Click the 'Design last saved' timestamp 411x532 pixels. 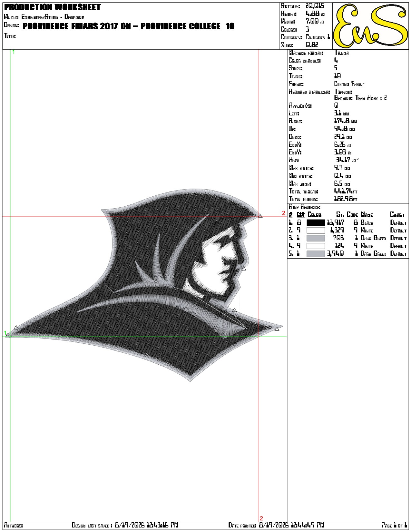[x=147, y=525]
